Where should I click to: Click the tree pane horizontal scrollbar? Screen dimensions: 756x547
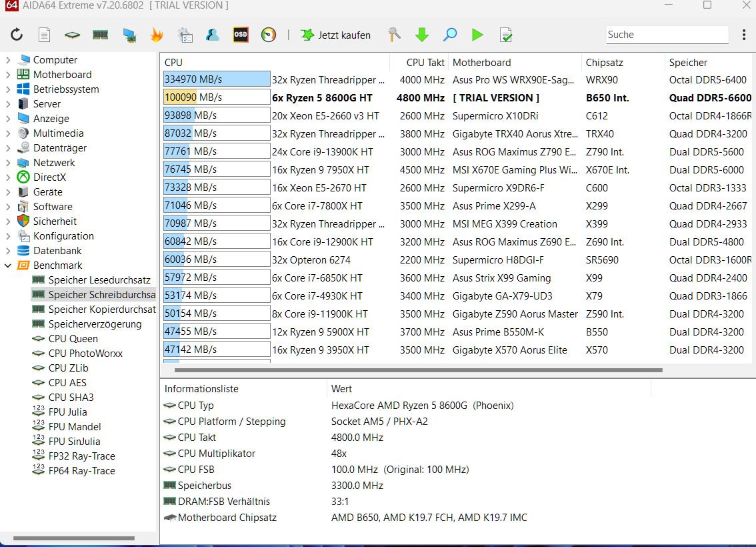coord(74,538)
